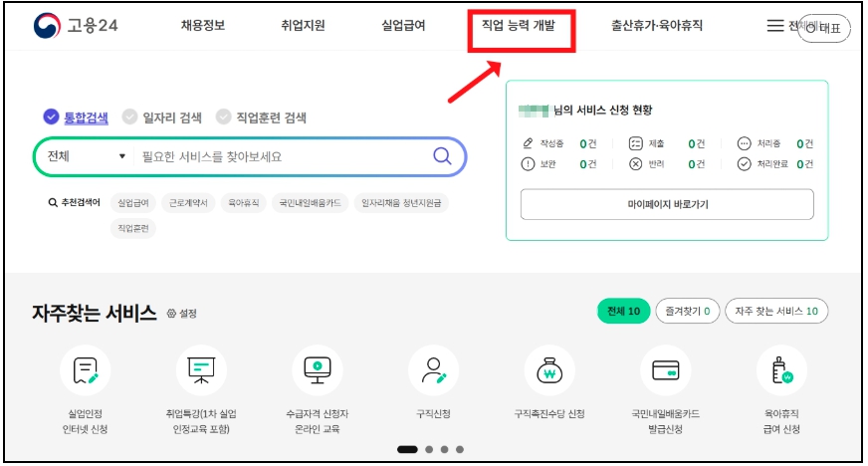
Task: Click the 처리완료 checkmark status icon
Action: point(744,164)
